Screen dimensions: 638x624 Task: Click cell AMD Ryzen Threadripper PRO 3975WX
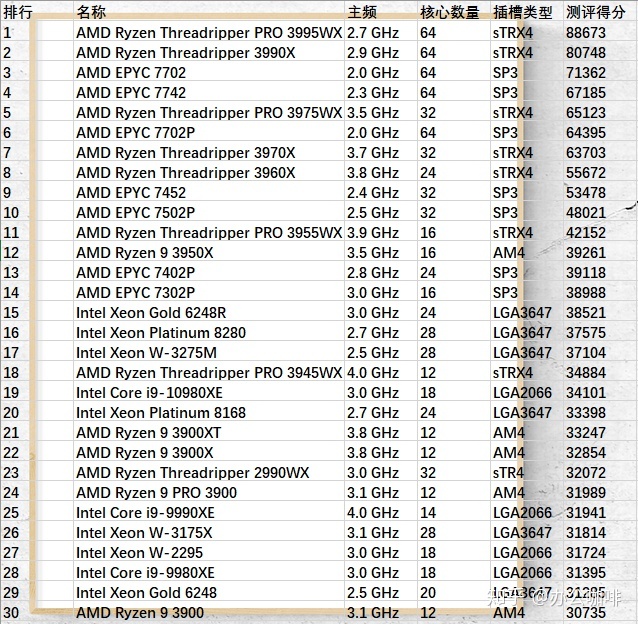tap(209, 112)
